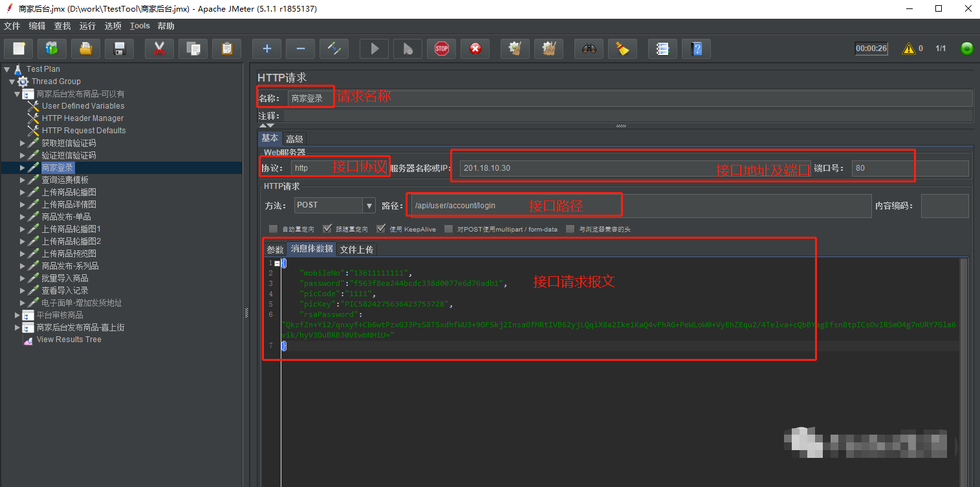Open Help with question mark icon
The image size is (980, 487).
(696, 49)
